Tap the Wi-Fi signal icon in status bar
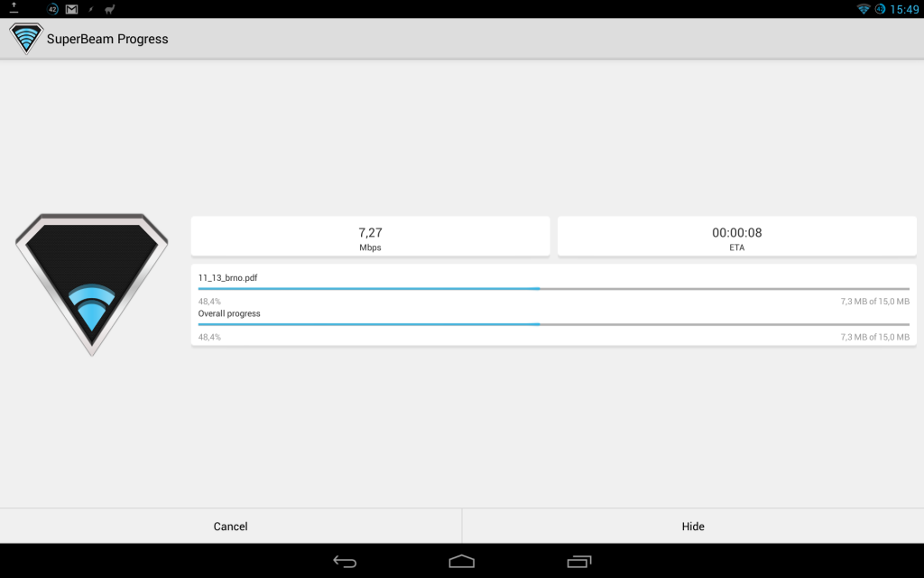 tap(864, 9)
